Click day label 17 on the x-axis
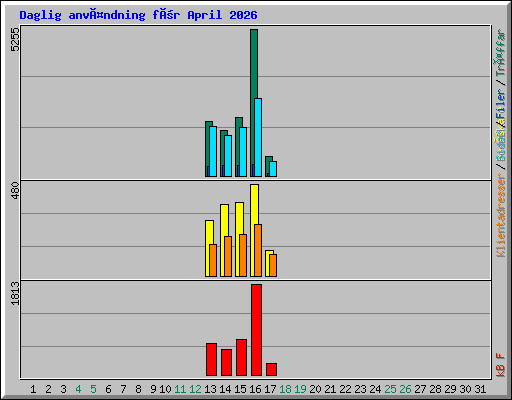This screenshot has width=512, height=400. [270, 389]
